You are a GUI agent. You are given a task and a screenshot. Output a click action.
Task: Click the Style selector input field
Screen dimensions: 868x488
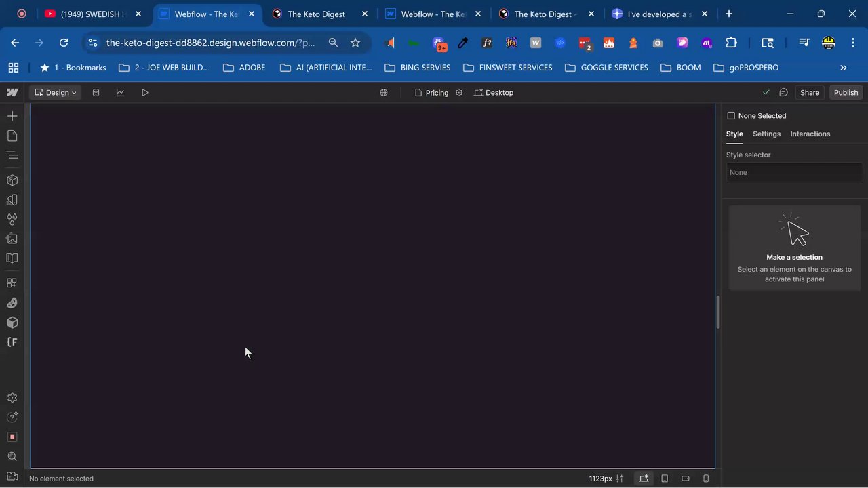pyautogui.click(x=794, y=172)
